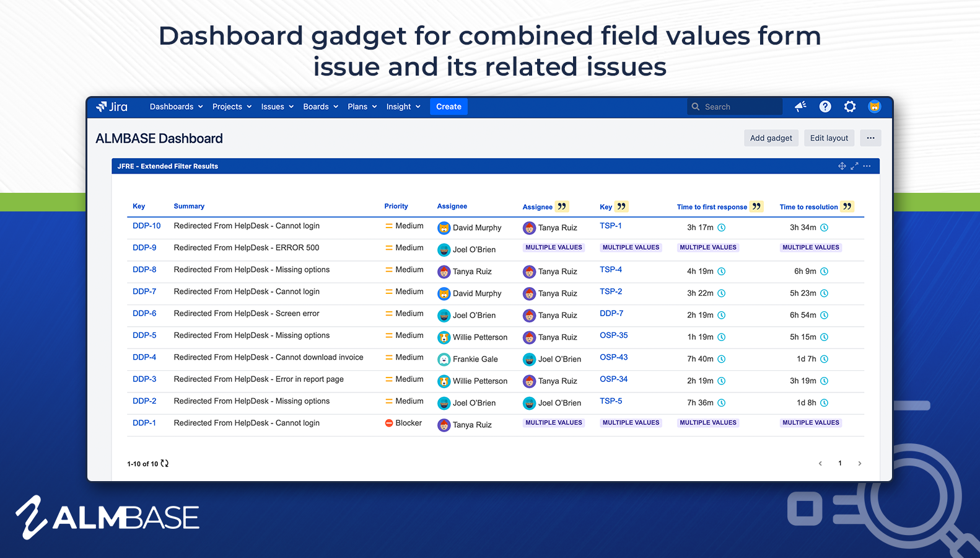Sort by the first Key column header

tap(139, 206)
